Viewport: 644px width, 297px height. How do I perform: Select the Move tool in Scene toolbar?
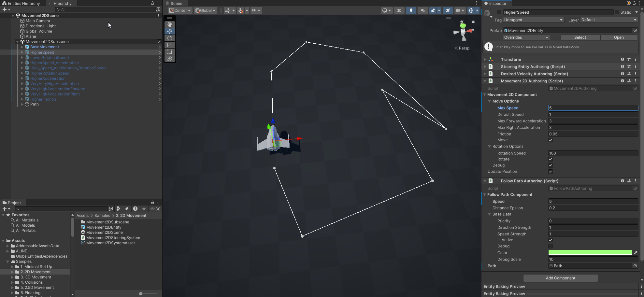click(x=170, y=31)
